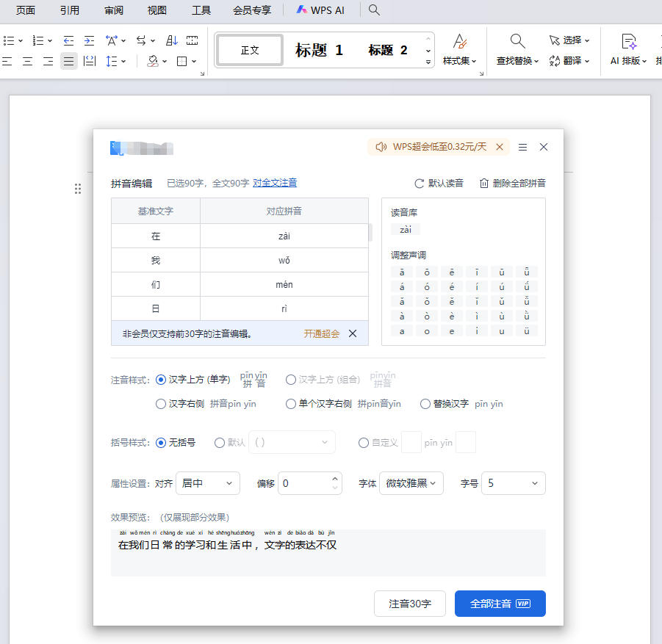Open the 字号 size dropdown

coord(513,483)
